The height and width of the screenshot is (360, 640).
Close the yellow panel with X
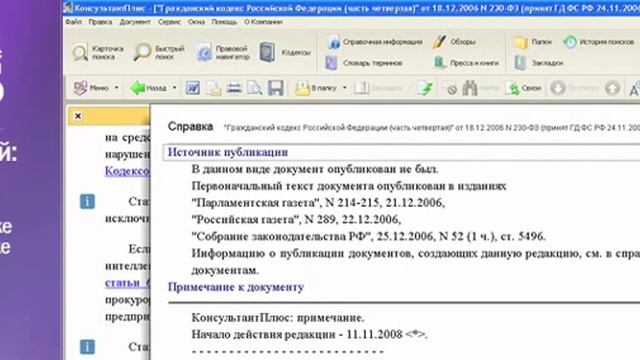click(x=78, y=116)
